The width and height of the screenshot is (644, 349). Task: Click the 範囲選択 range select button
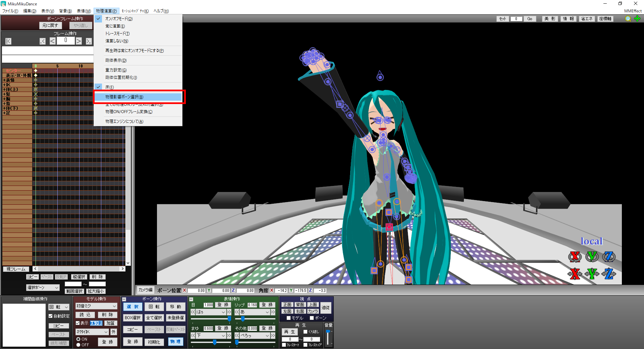click(74, 291)
